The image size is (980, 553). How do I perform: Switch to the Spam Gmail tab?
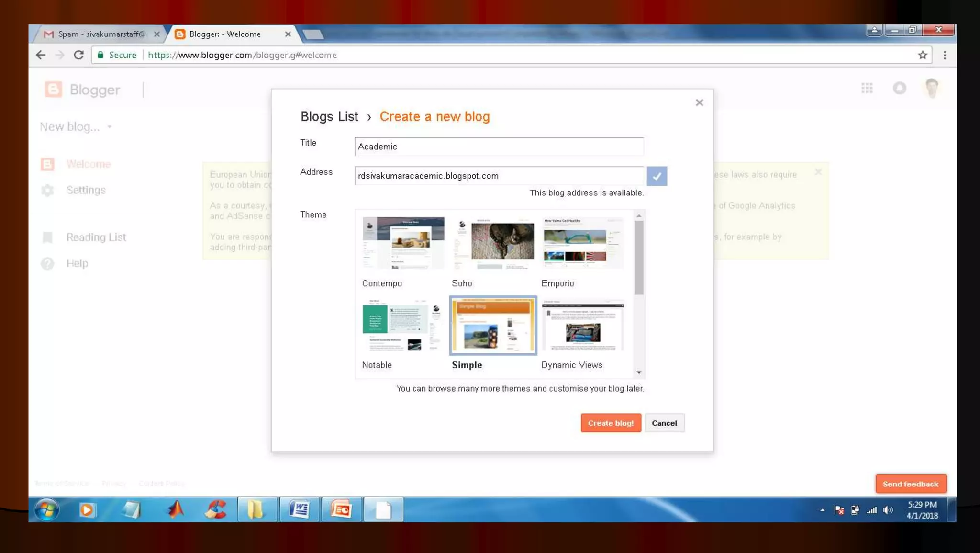(x=100, y=34)
